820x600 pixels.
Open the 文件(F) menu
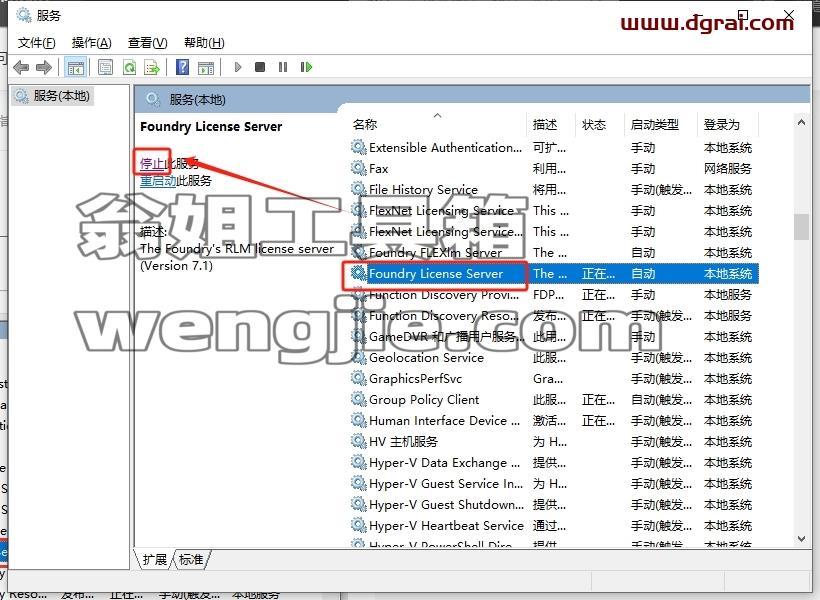[x=37, y=43]
